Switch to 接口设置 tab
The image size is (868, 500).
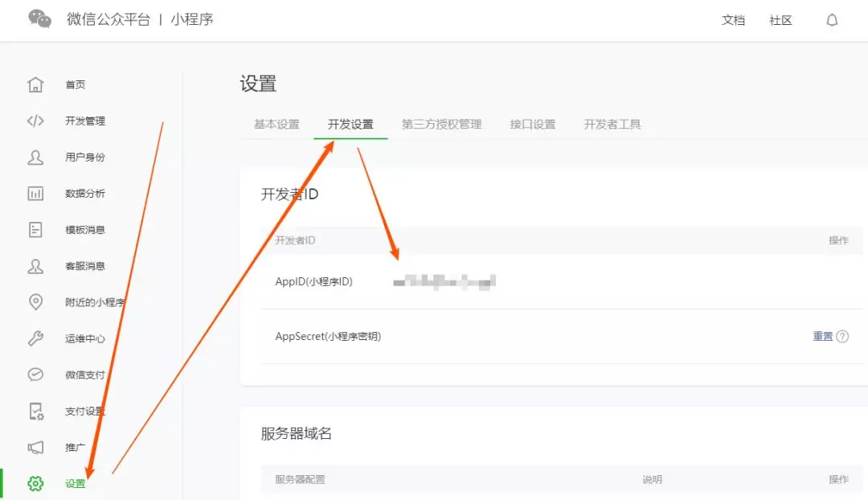(x=533, y=124)
